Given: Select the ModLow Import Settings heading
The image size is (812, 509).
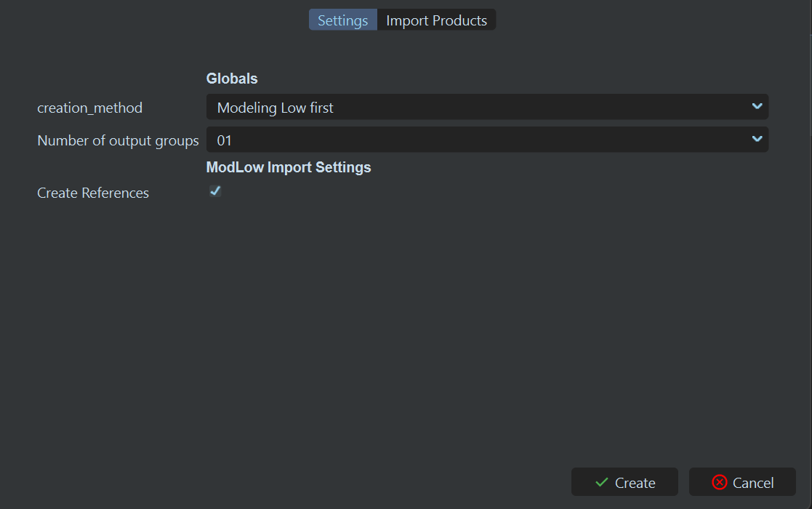Looking at the screenshot, I should click(289, 167).
